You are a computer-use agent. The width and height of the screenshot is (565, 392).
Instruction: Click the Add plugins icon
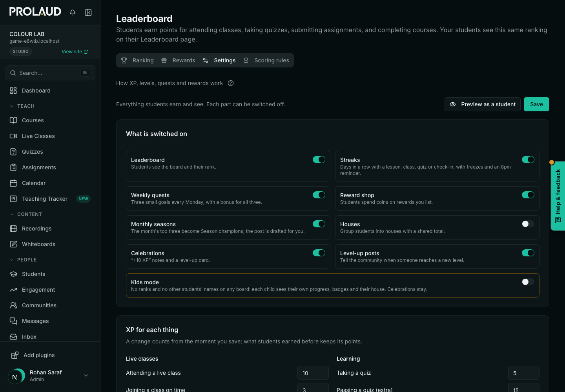[15, 355]
